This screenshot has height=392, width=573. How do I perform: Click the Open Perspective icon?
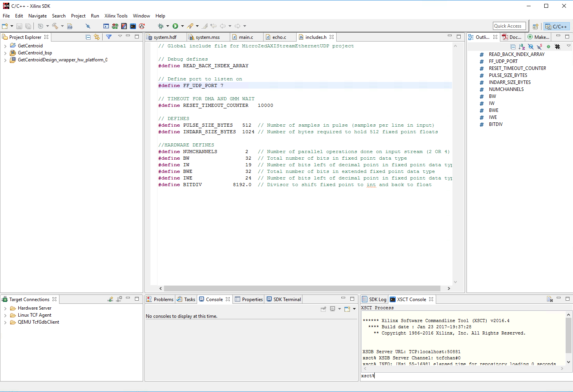tap(536, 26)
